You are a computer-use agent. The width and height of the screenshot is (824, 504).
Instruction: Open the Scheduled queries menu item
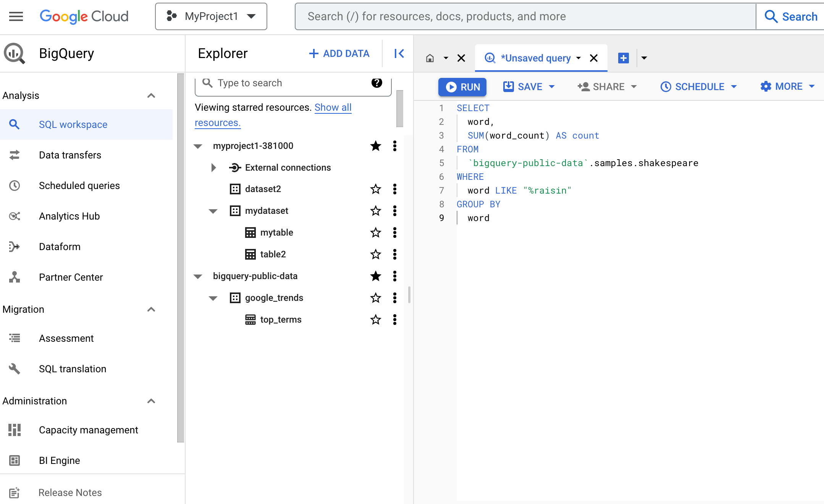pyautogui.click(x=79, y=186)
